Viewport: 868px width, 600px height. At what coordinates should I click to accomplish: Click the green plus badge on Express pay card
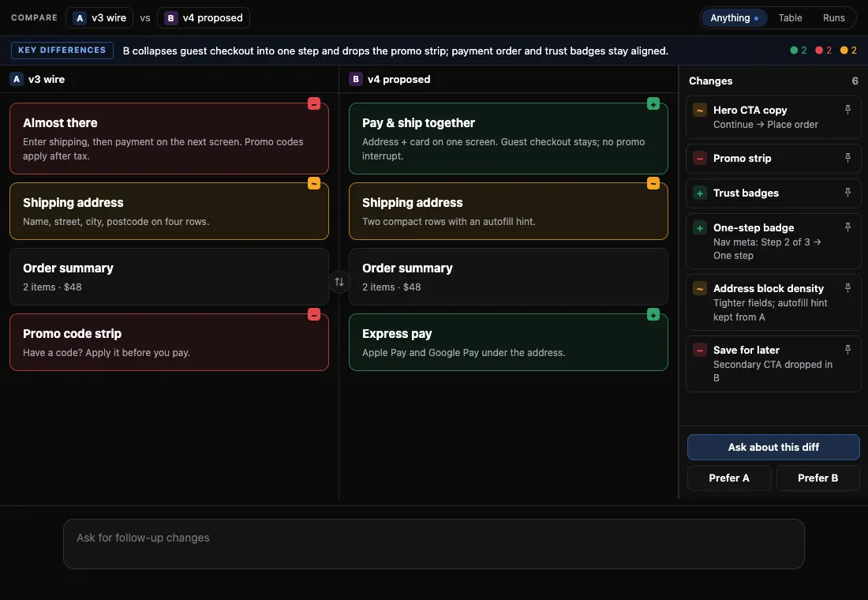pos(653,315)
